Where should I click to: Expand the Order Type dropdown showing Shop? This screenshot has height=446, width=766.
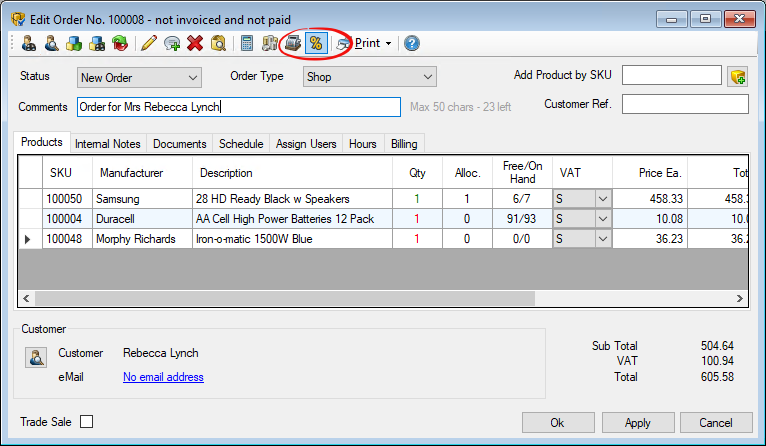(x=428, y=77)
